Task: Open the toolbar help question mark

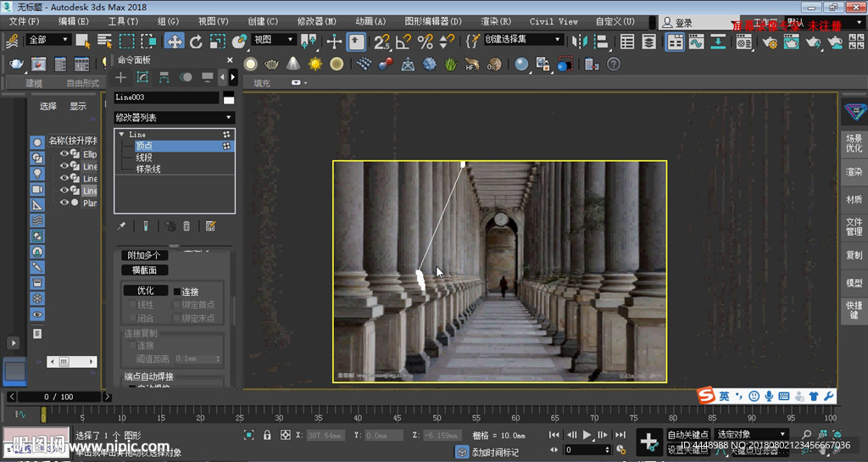Action: coord(614,64)
